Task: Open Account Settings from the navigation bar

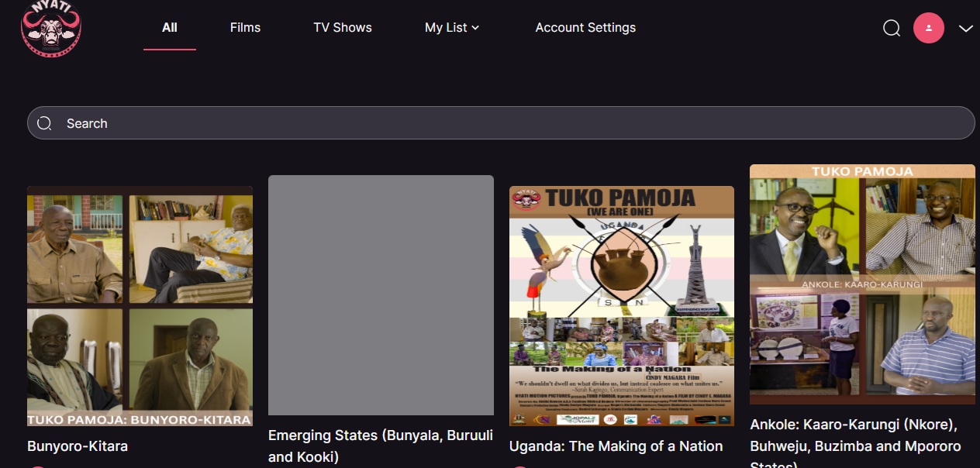Action: [585, 27]
